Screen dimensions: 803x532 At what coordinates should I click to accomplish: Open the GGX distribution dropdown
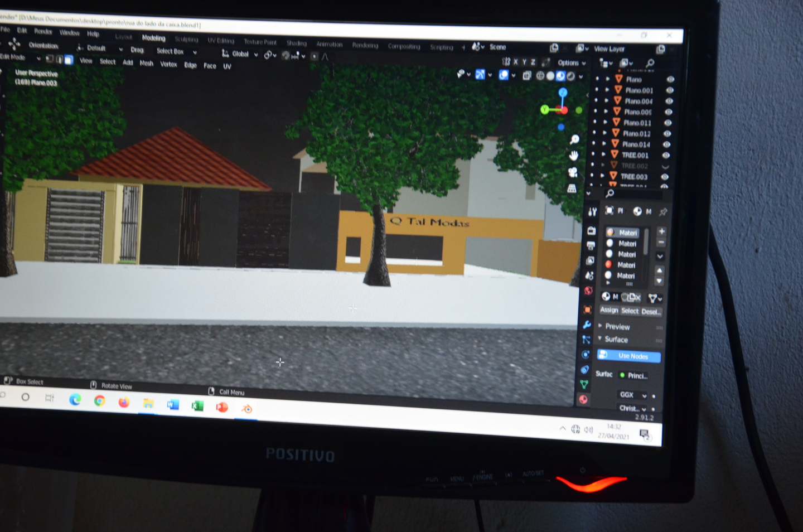[632, 395]
